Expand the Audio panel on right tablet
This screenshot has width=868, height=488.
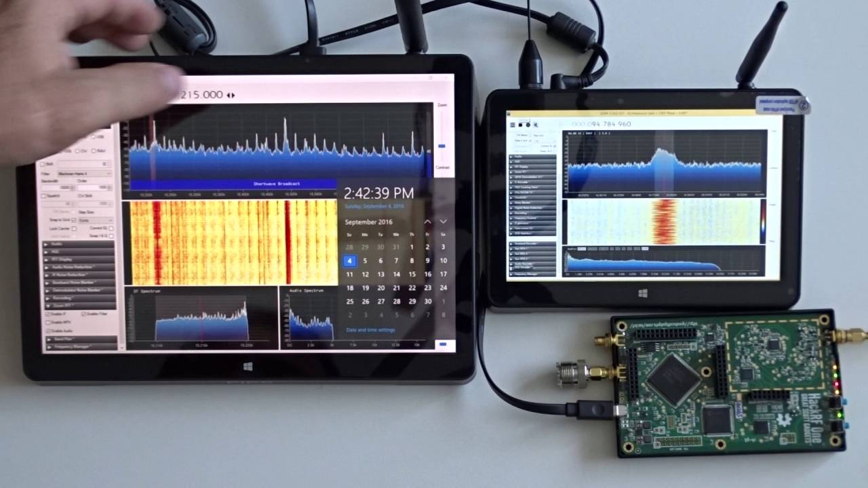(x=533, y=157)
